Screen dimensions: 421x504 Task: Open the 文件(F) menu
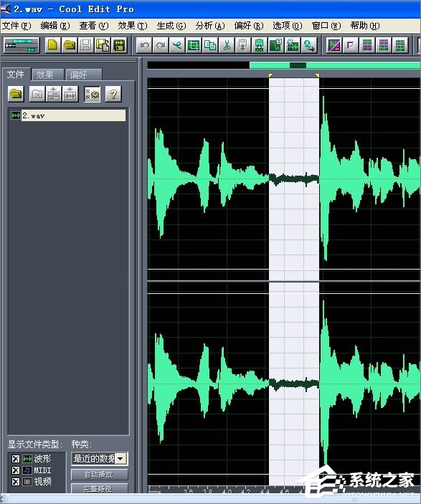point(16,26)
